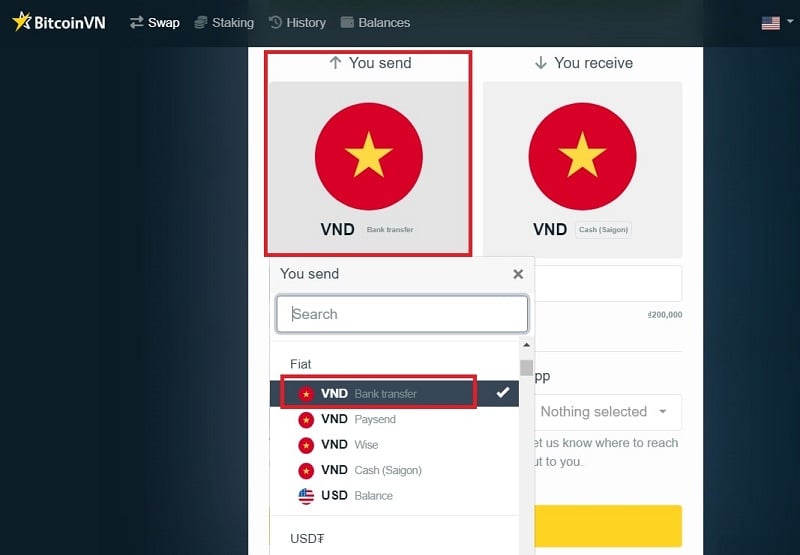
Task: Close the You send dropdown panel
Action: point(518,274)
